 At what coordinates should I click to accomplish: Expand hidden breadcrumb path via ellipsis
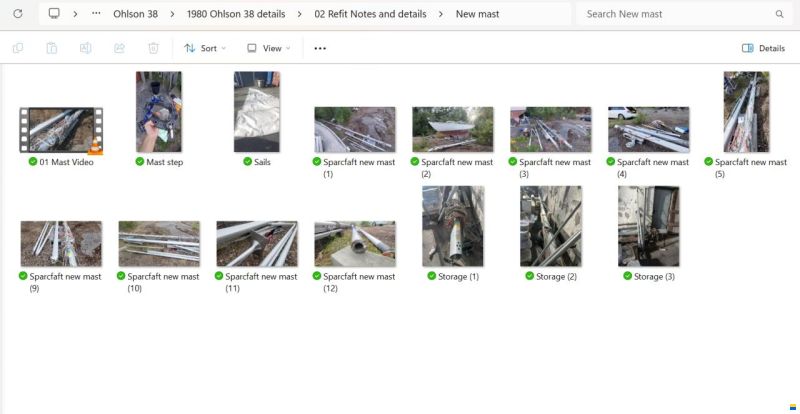96,14
